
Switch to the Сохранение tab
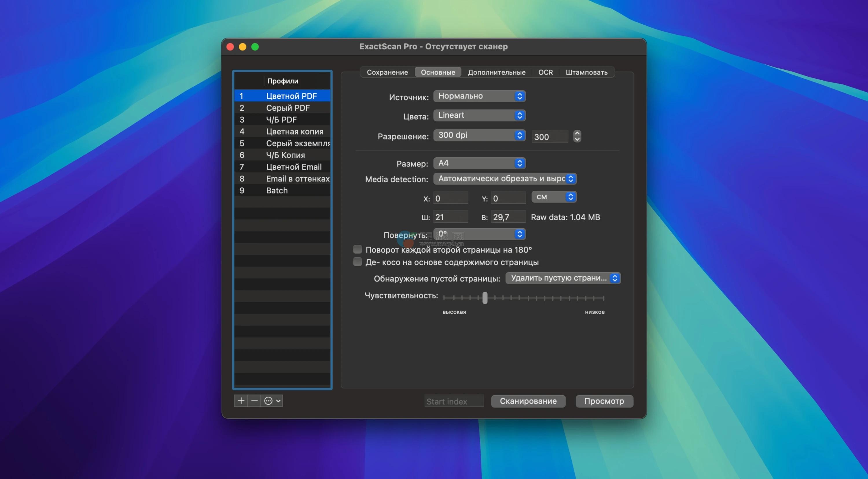387,72
